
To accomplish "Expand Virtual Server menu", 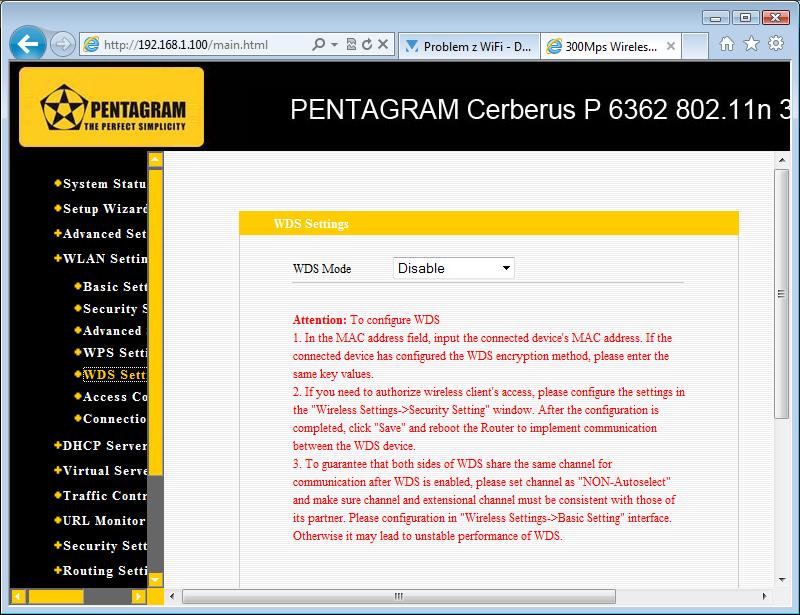I will pos(101,471).
